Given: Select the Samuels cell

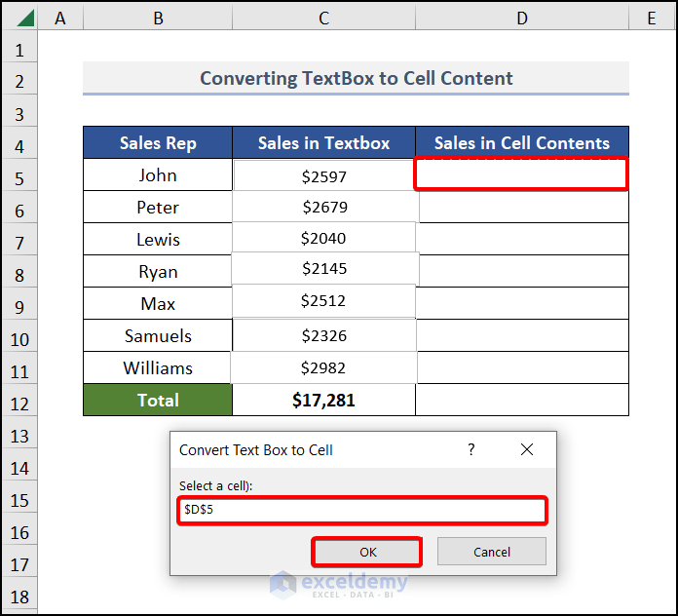Looking at the screenshot, I should [158, 335].
